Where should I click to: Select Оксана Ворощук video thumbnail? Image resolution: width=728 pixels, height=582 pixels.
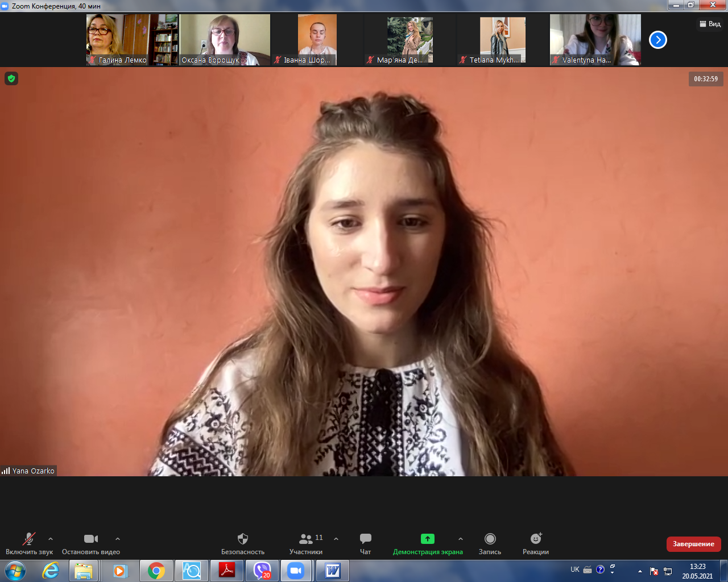[x=225, y=40]
